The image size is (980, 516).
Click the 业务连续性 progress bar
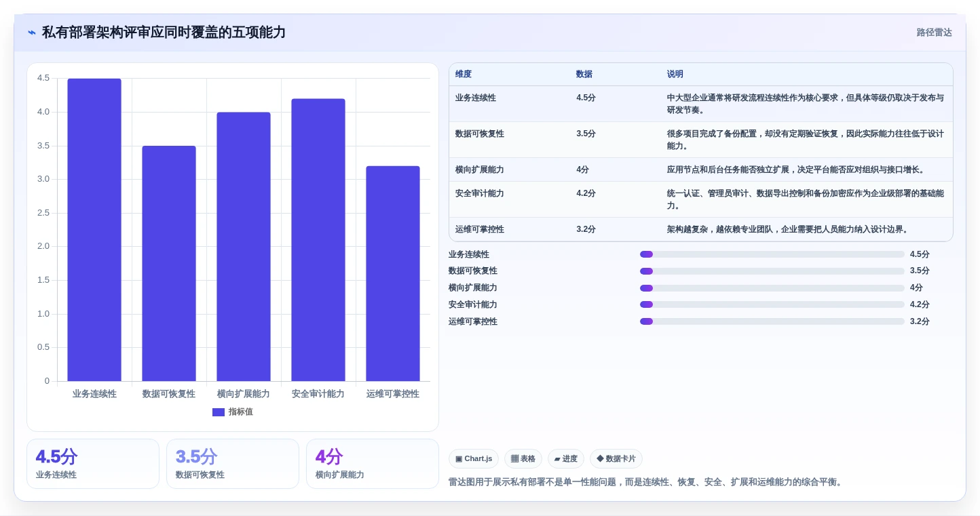(772, 254)
